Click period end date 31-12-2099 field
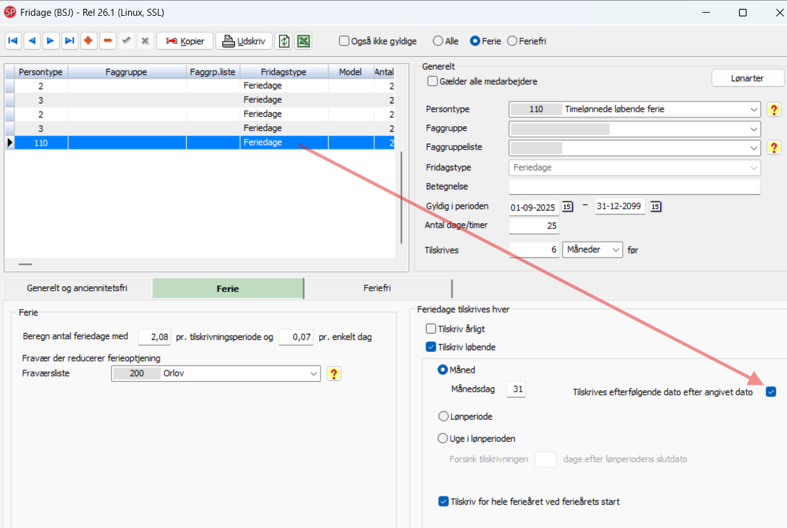 620,206
